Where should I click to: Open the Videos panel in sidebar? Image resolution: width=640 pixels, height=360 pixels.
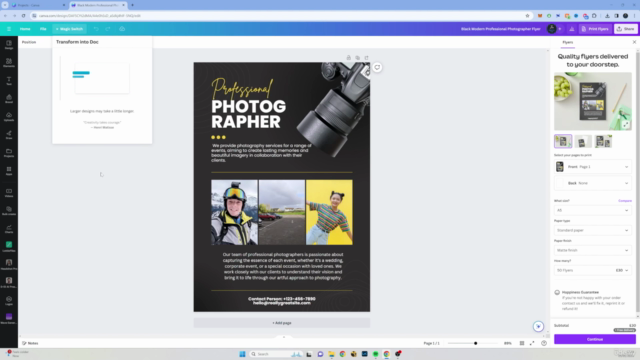click(x=9, y=192)
